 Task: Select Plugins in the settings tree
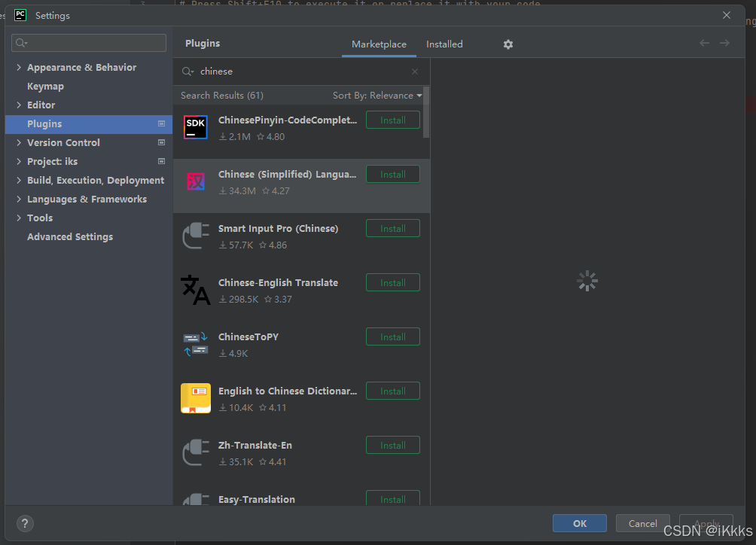pos(89,124)
